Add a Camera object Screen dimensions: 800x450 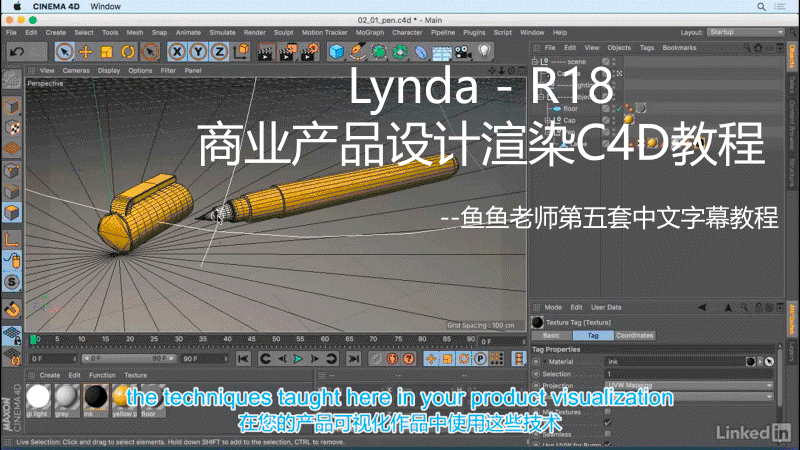[x=463, y=52]
